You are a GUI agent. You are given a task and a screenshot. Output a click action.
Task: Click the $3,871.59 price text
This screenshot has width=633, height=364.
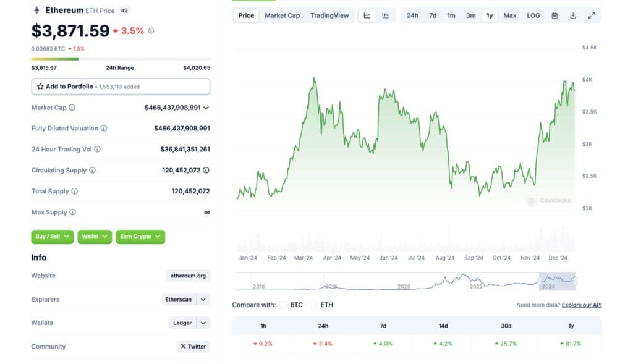point(70,31)
